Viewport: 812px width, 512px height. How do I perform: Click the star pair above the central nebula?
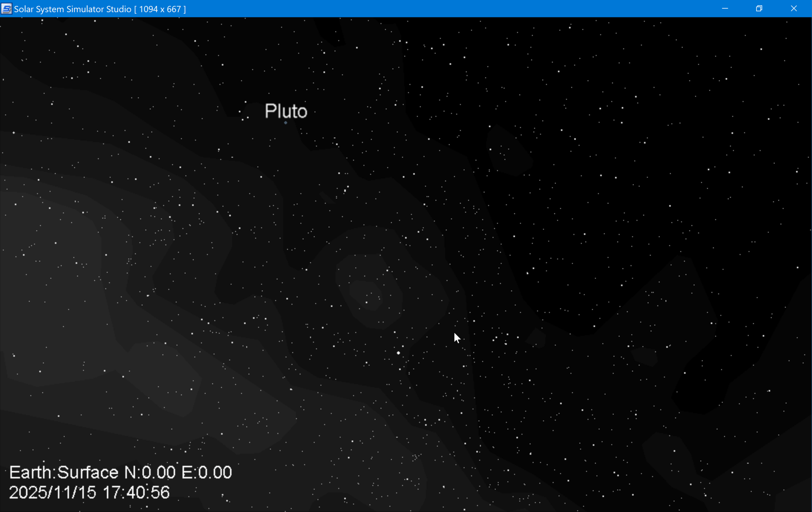(x=346, y=188)
